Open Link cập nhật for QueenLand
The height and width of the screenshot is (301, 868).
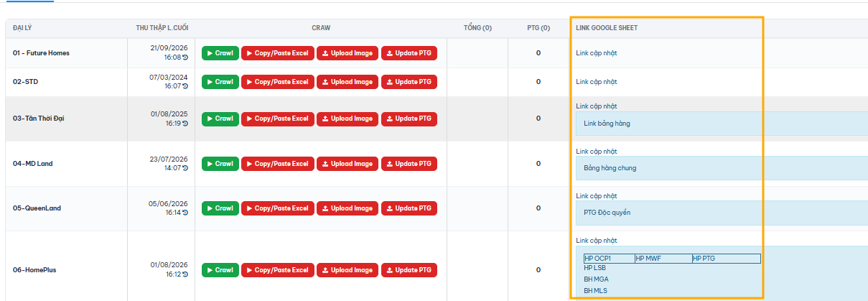coord(596,196)
